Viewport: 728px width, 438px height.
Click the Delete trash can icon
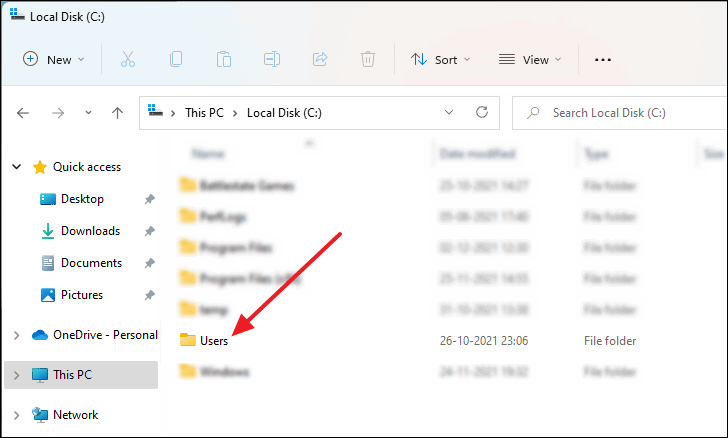pos(368,59)
